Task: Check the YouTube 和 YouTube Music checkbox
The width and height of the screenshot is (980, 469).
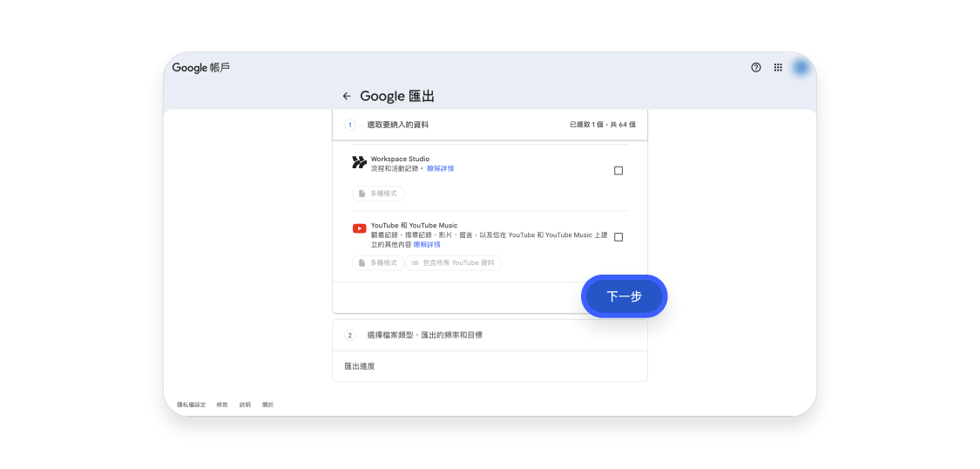Action: pos(618,237)
